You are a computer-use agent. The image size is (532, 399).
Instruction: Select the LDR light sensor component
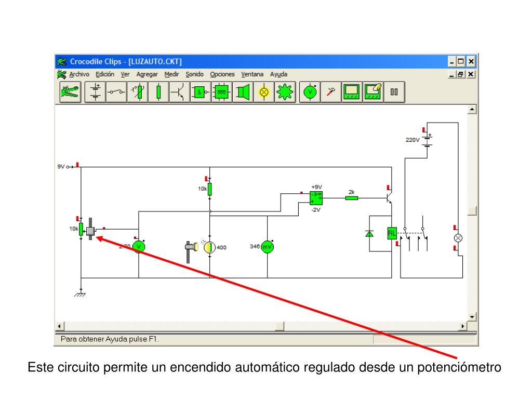click(210, 247)
